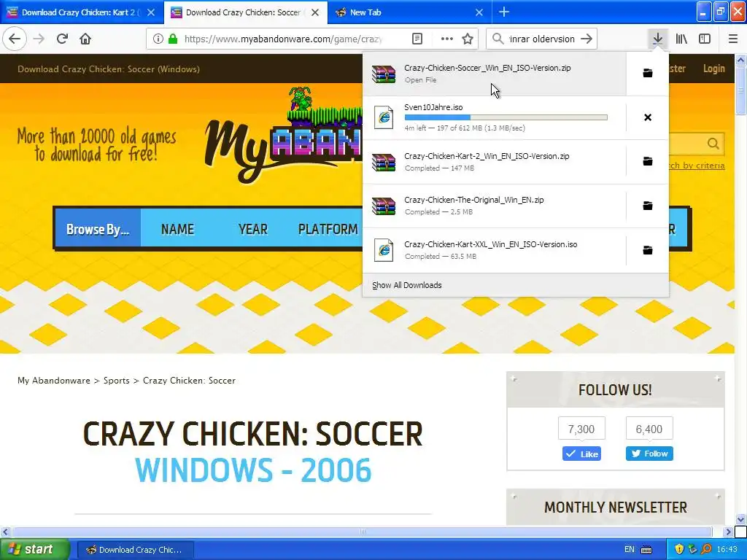The width and height of the screenshot is (747, 560).
Task: Cancel the Sven10Jahre.iso download
Action: (x=648, y=117)
